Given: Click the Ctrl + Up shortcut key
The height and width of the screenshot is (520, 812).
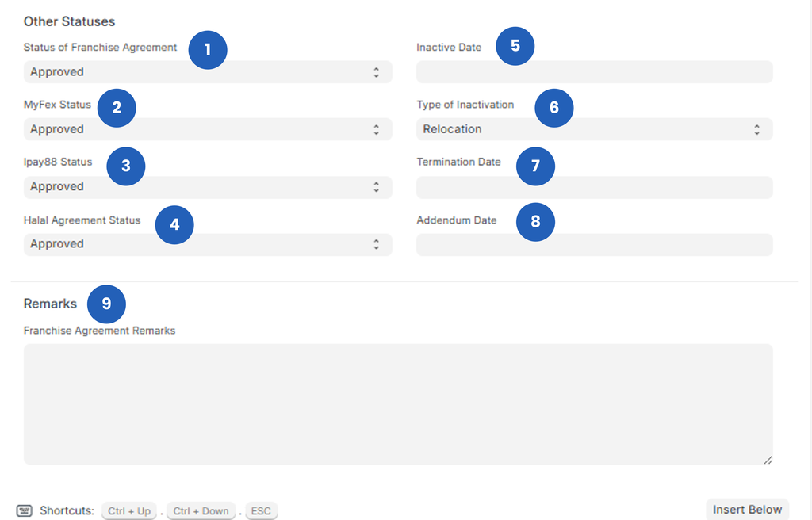Looking at the screenshot, I should point(129,511).
